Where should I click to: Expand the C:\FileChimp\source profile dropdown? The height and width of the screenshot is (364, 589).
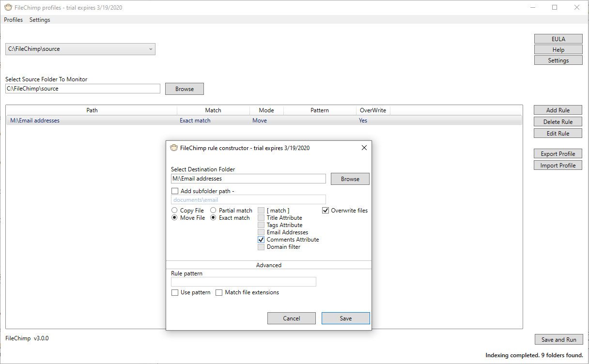80,49
